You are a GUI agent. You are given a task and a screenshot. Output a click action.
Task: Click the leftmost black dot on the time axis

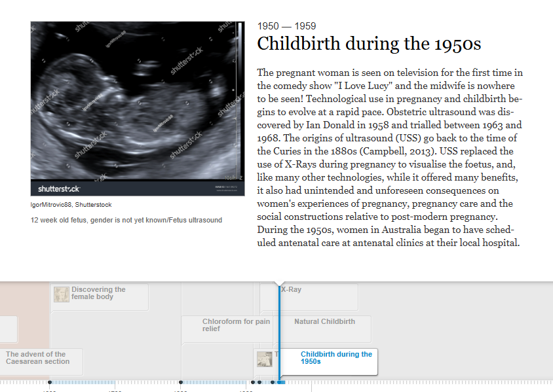[x=49, y=382]
